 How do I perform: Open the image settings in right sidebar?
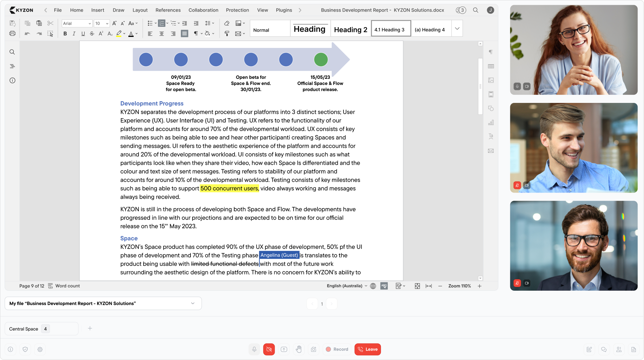click(x=491, y=80)
